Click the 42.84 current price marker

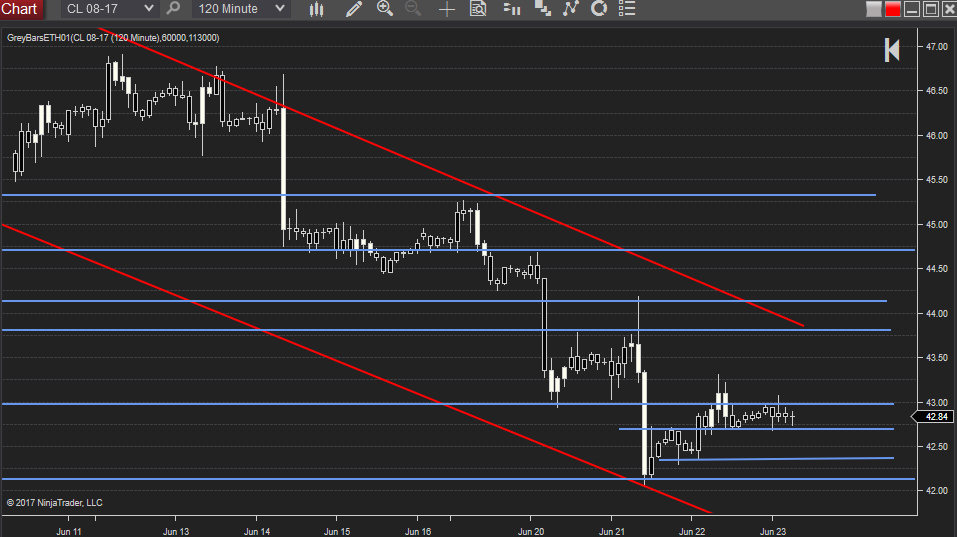point(933,417)
